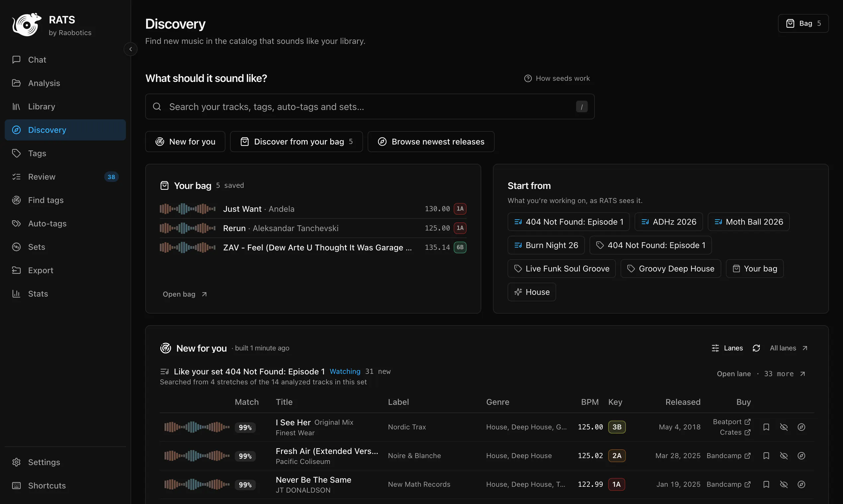Image resolution: width=843 pixels, height=504 pixels.
Task: Click Browse newest releases button
Action: pyautogui.click(x=431, y=142)
